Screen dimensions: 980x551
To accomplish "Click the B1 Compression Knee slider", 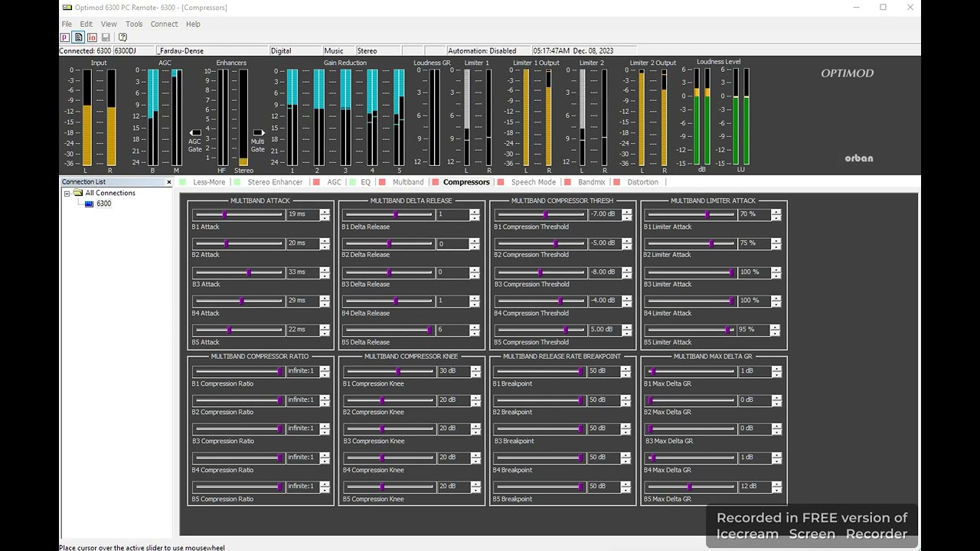I will 389,371.
